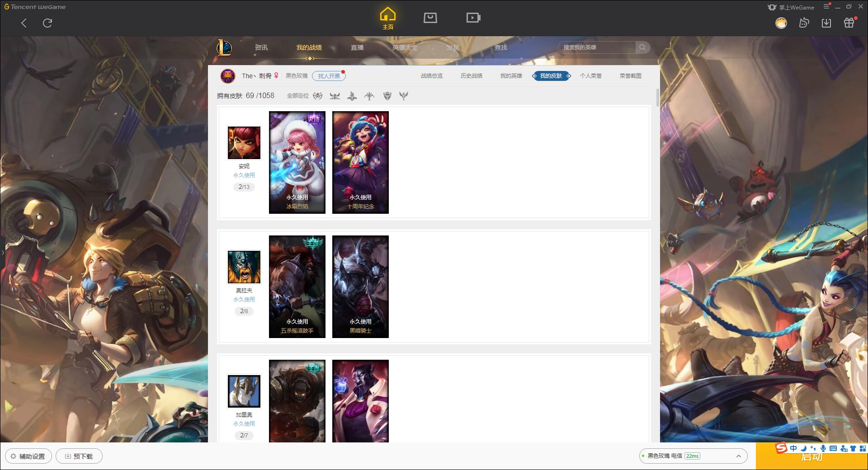Expand the left side panel handle
The height and width of the screenshot is (470, 868).
pos(2,252)
